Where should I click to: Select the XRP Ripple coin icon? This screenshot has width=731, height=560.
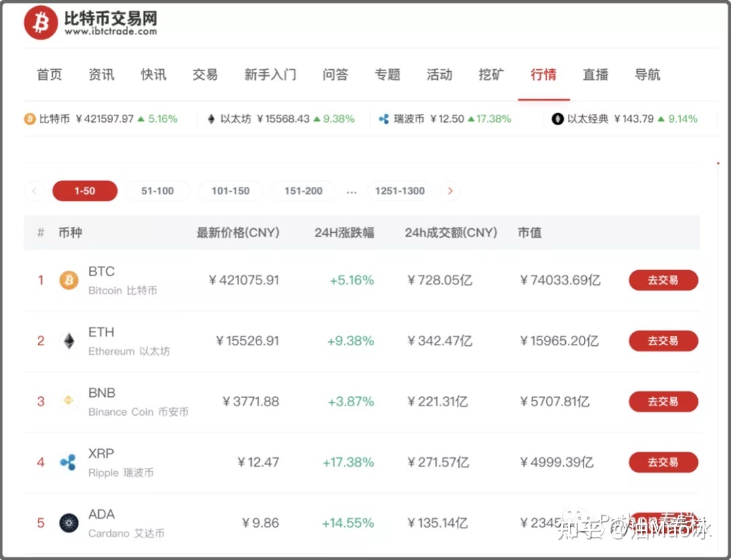68,462
